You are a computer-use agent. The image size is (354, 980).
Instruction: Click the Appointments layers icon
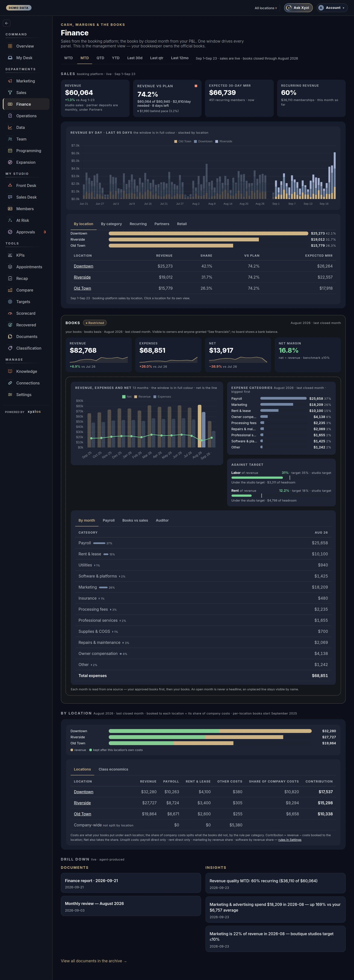pyautogui.click(x=10, y=267)
